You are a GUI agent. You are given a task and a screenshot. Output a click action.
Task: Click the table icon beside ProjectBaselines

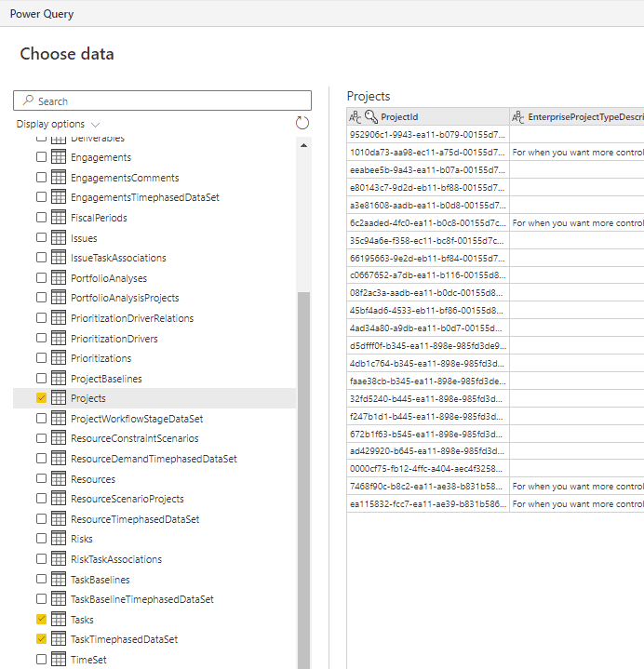point(59,378)
